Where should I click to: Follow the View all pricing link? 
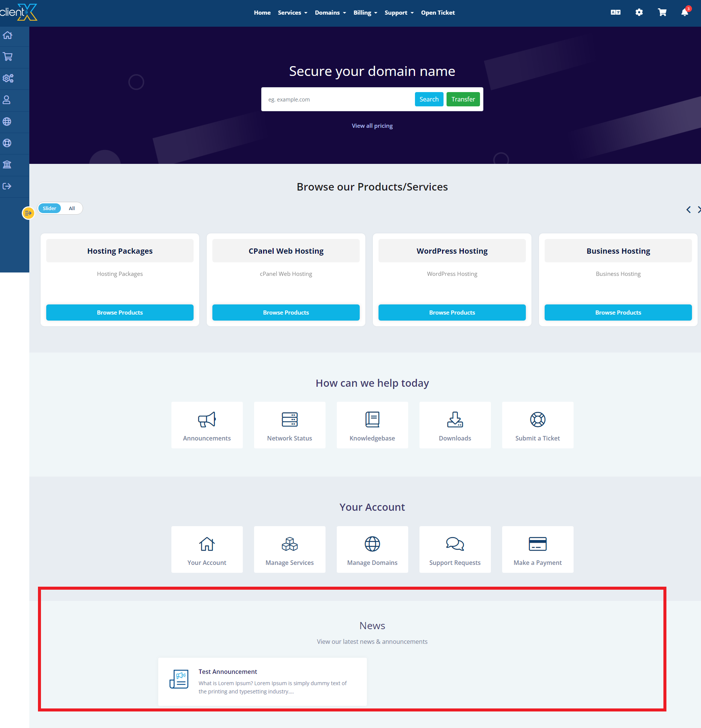click(x=372, y=126)
